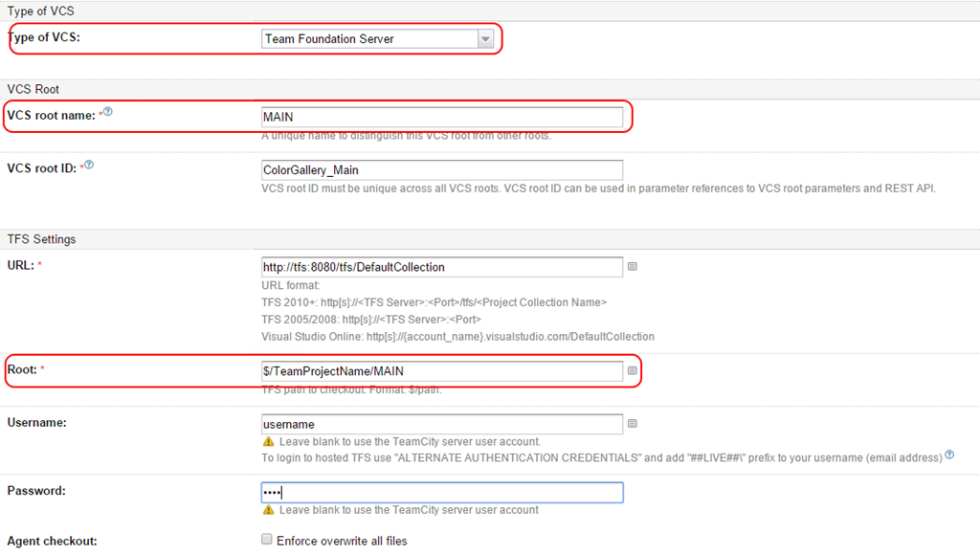Viewport: 980px width, 555px height.
Task: Open the Type of VCS dropdown
Action: click(377, 39)
